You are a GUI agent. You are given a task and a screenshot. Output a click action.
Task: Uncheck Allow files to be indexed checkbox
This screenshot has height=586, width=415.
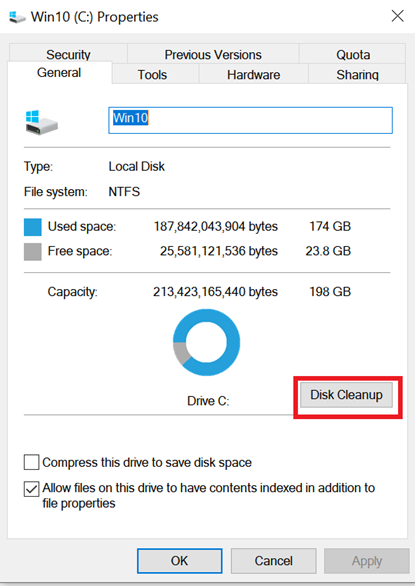click(31, 489)
